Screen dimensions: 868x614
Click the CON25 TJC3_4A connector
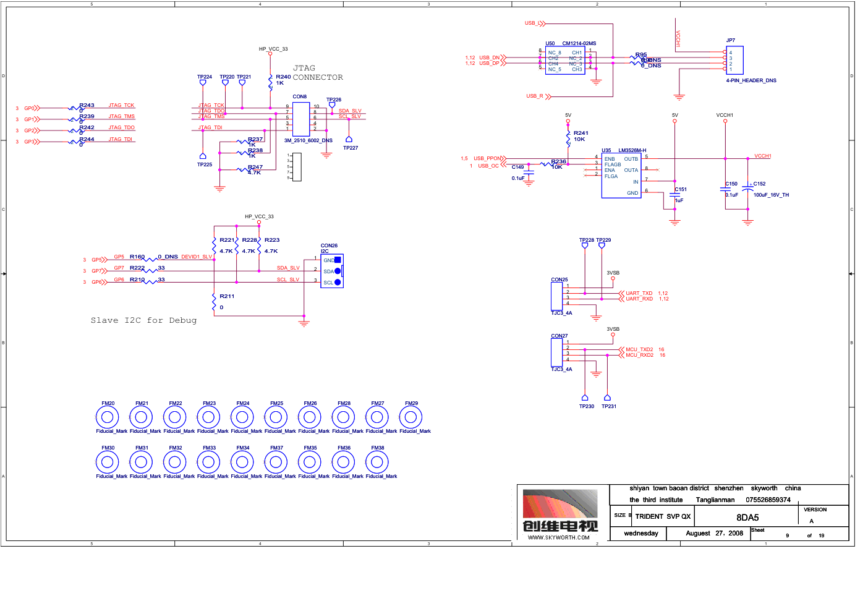tap(556, 296)
